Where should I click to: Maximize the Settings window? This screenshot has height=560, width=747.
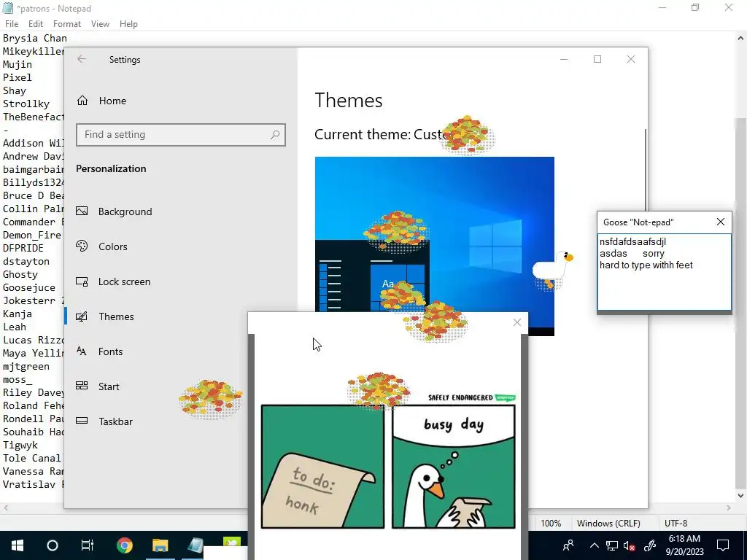597,59
